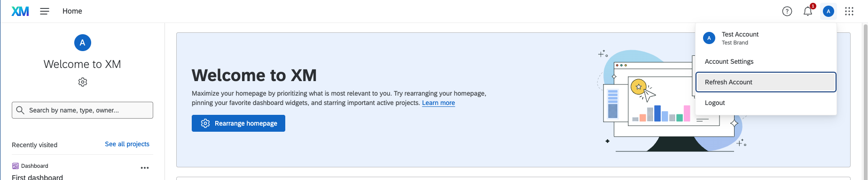The image size is (868, 180).
Task: Open the hamburger navigation menu
Action: [x=45, y=11]
